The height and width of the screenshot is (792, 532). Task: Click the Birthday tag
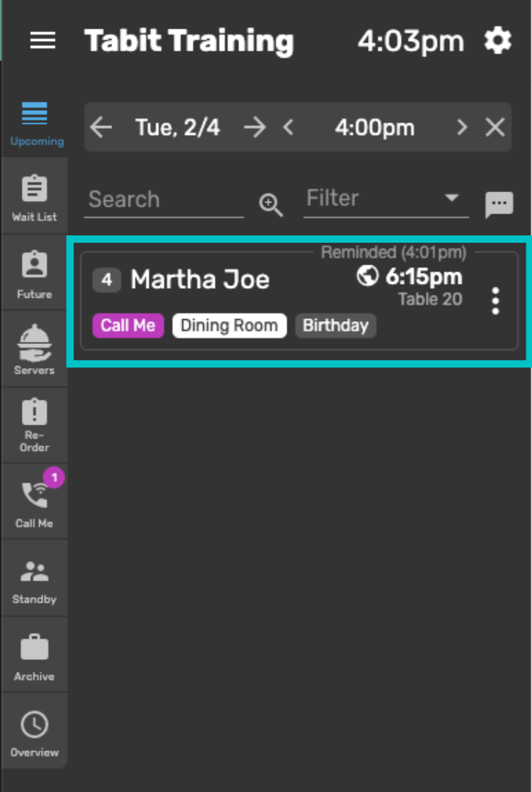336,326
